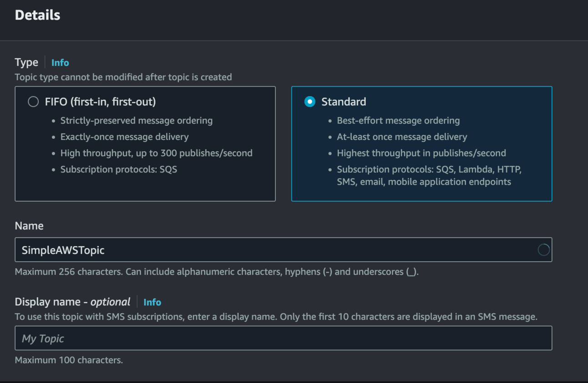Click the "Display name - optional" label
The width and height of the screenshot is (588, 383).
tap(73, 302)
